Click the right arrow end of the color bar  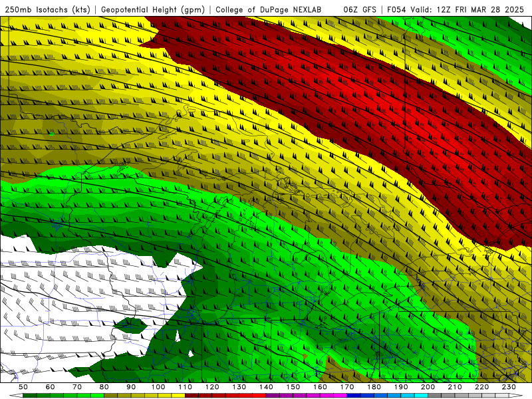coord(516,396)
